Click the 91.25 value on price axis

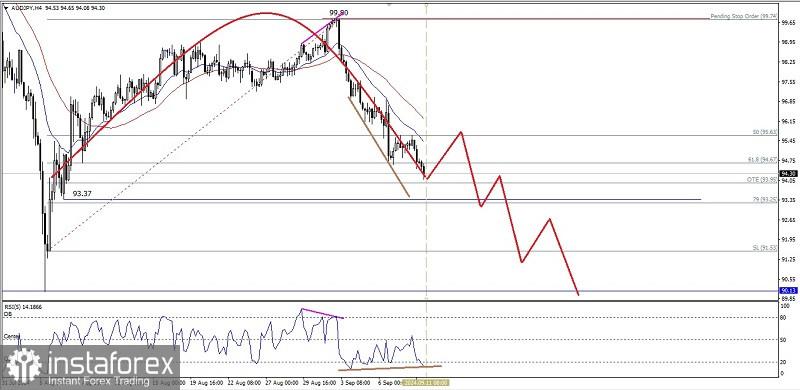[788, 259]
